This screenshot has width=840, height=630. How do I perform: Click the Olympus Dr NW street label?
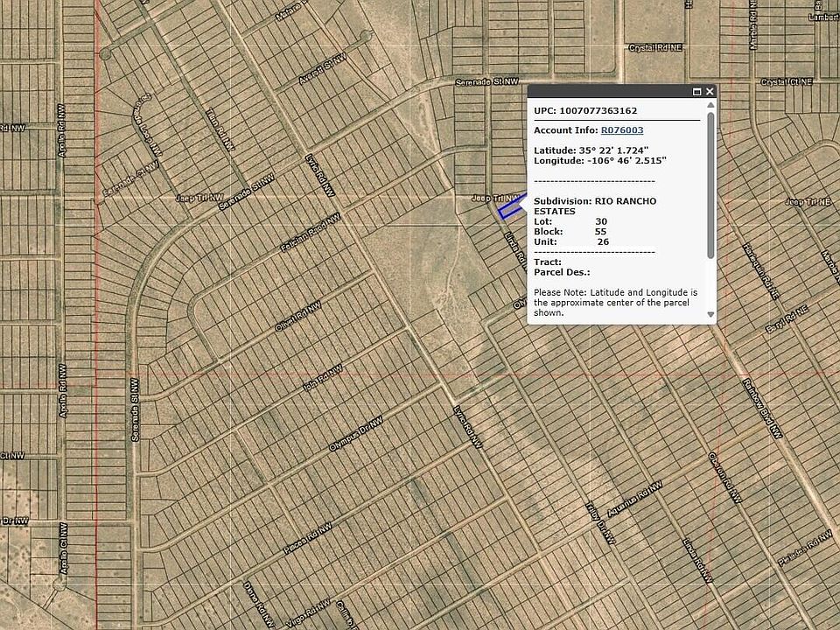click(356, 433)
